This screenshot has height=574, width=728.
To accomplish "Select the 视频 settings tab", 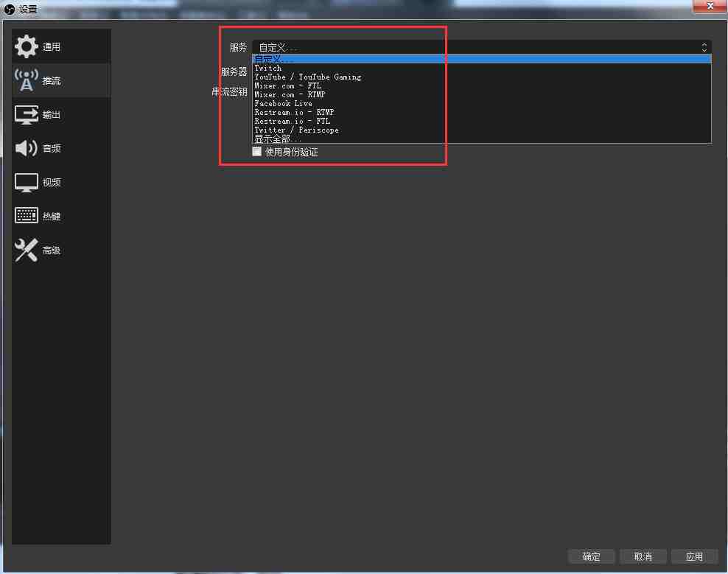I will 61,183.
